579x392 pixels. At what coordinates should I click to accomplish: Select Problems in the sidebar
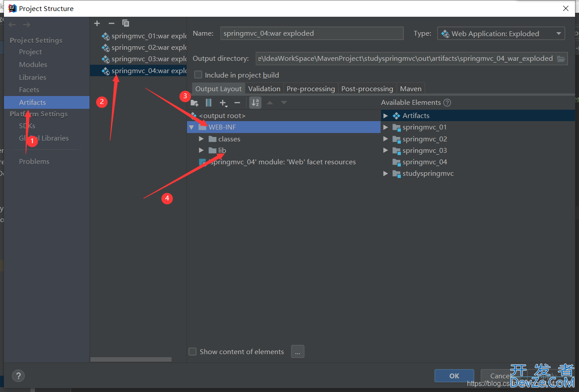[34, 162]
